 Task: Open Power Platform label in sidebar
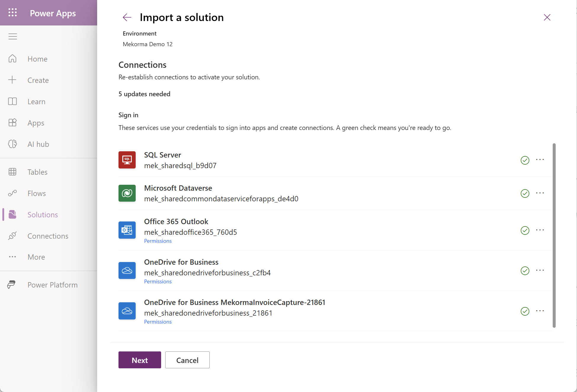52,285
